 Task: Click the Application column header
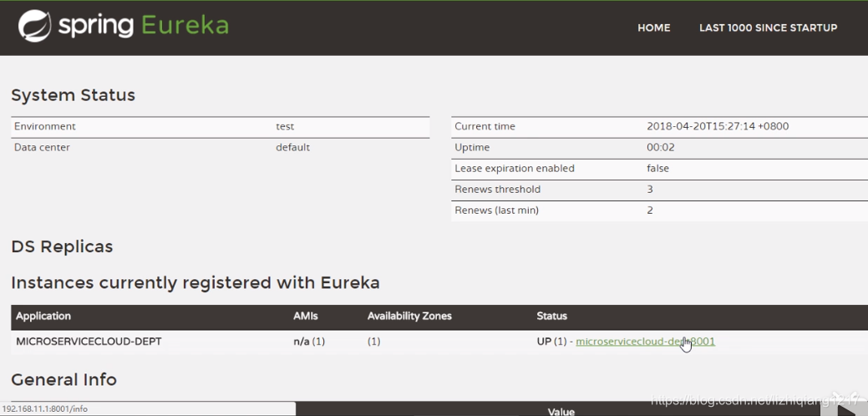[x=43, y=317]
